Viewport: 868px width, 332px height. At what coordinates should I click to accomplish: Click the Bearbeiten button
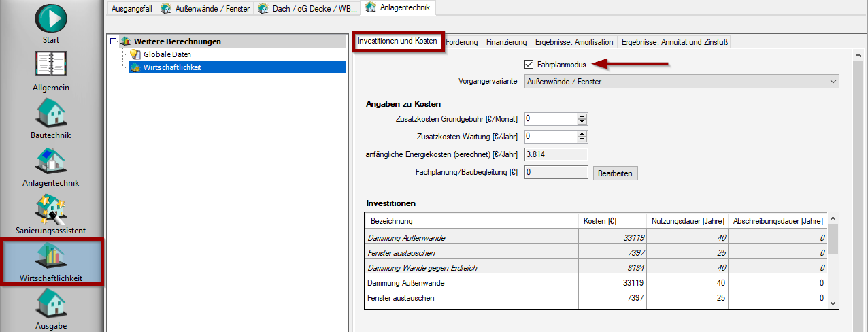point(615,173)
